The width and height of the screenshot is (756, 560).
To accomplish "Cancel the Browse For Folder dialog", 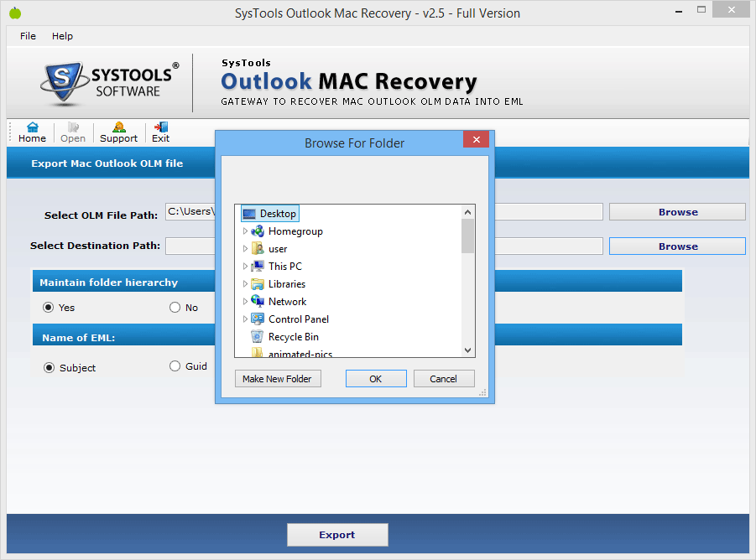I will click(444, 379).
